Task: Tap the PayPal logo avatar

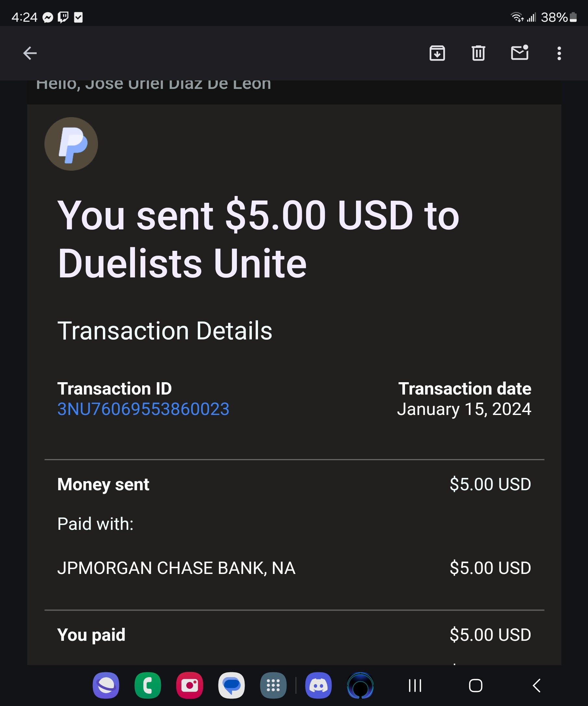Action: (x=71, y=144)
